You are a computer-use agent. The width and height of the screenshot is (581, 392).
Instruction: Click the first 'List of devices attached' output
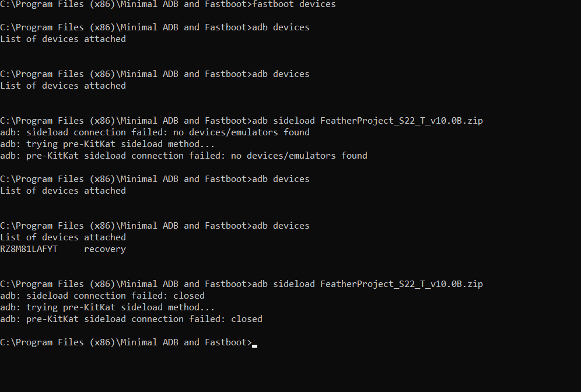pos(63,39)
